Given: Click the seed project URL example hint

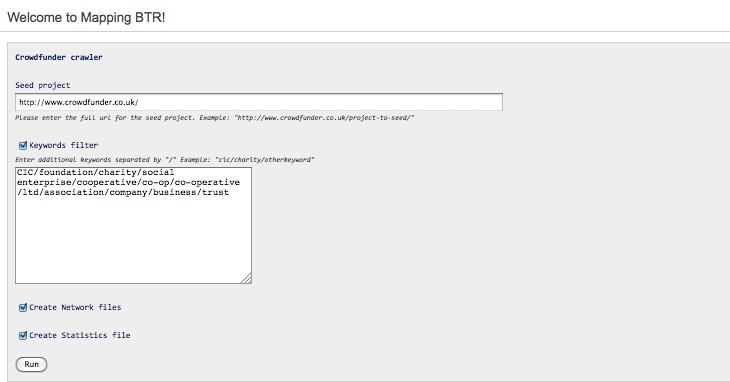Looking at the screenshot, I should 215,118.
